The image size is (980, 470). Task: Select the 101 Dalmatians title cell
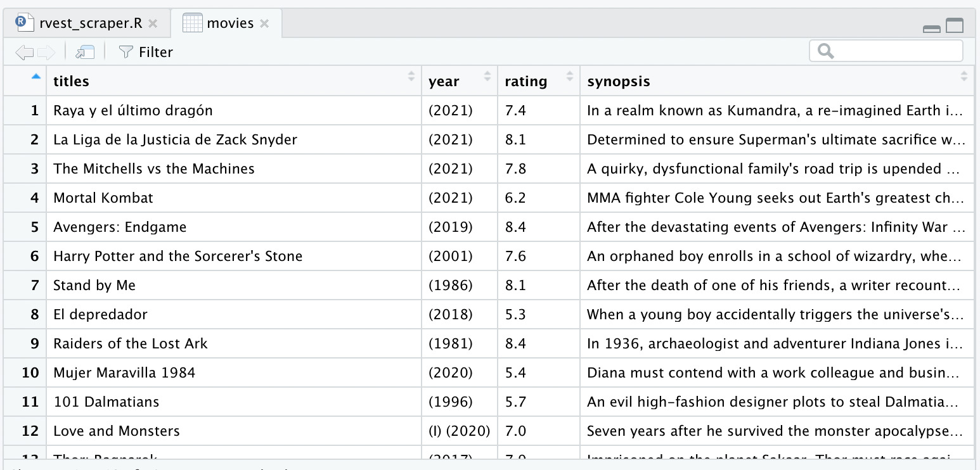(x=234, y=402)
